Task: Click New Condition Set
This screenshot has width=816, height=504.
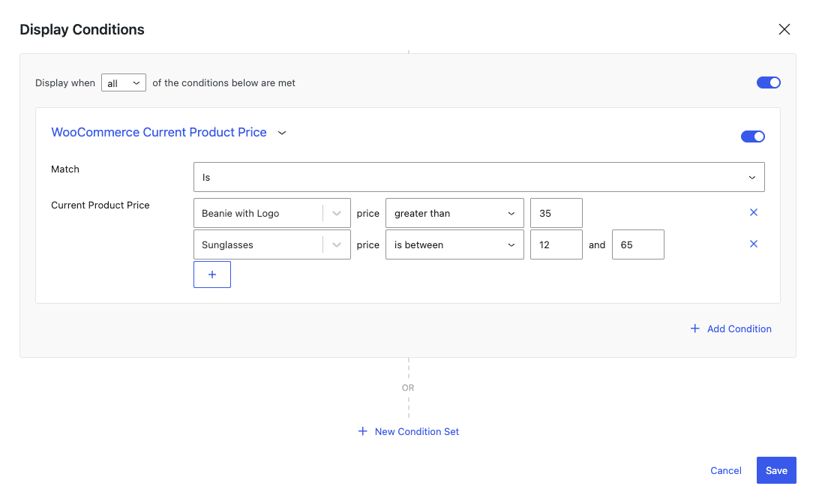Action: (409, 432)
